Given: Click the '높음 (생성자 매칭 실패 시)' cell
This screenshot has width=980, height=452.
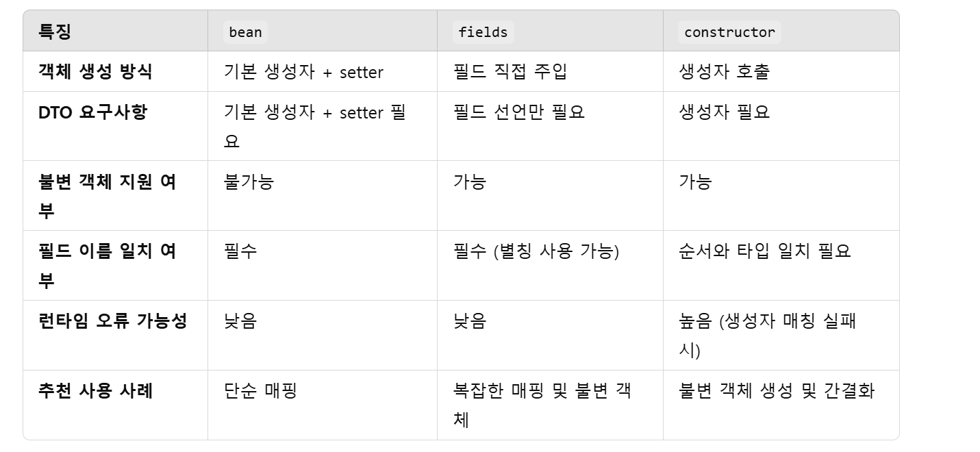Looking at the screenshot, I should 768,336.
